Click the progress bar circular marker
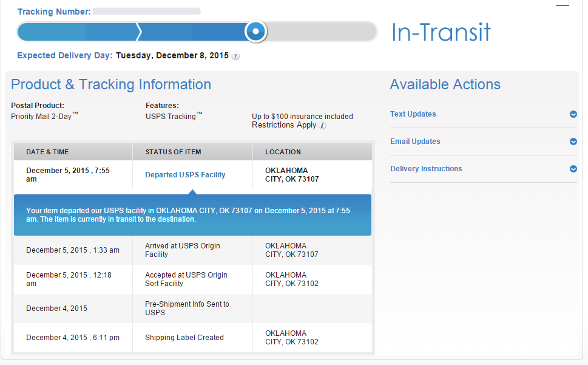Screen dimensions: 588x365 (x=255, y=32)
